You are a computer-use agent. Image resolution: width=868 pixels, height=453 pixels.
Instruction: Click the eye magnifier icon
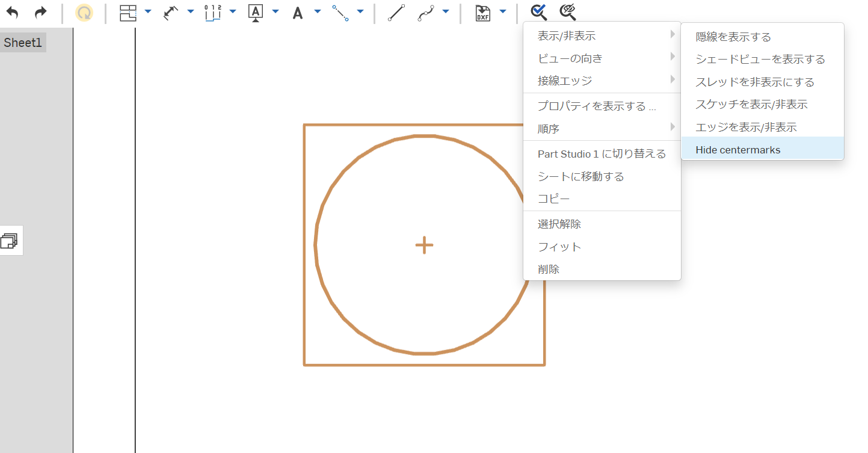click(x=567, y=11)
